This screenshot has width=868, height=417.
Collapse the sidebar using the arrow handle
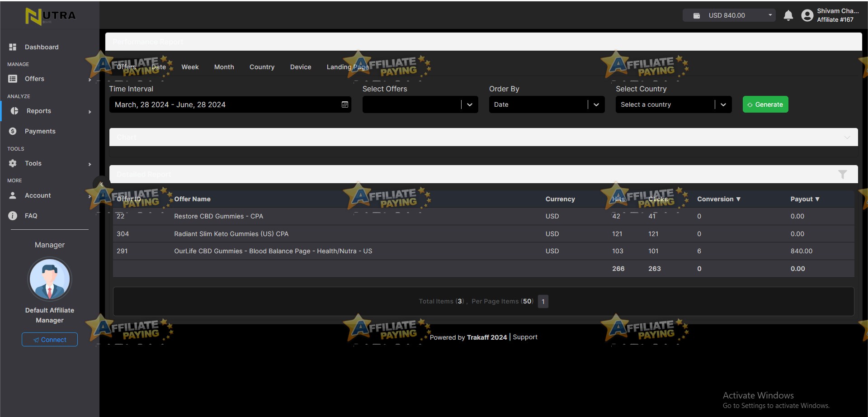tap(101, 185)
